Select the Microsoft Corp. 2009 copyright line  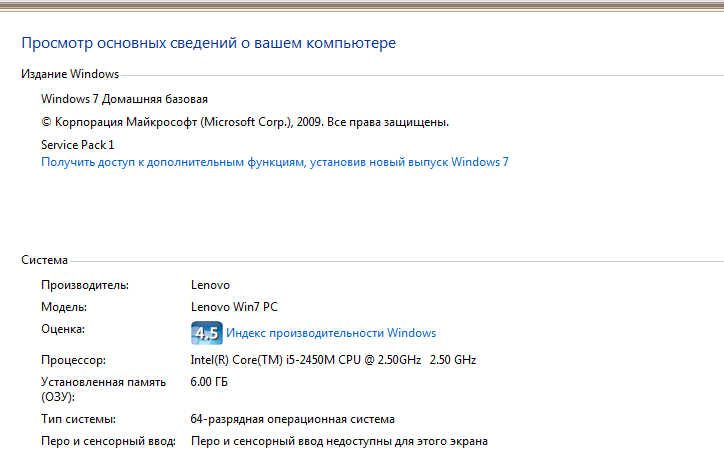pos(245,122)
